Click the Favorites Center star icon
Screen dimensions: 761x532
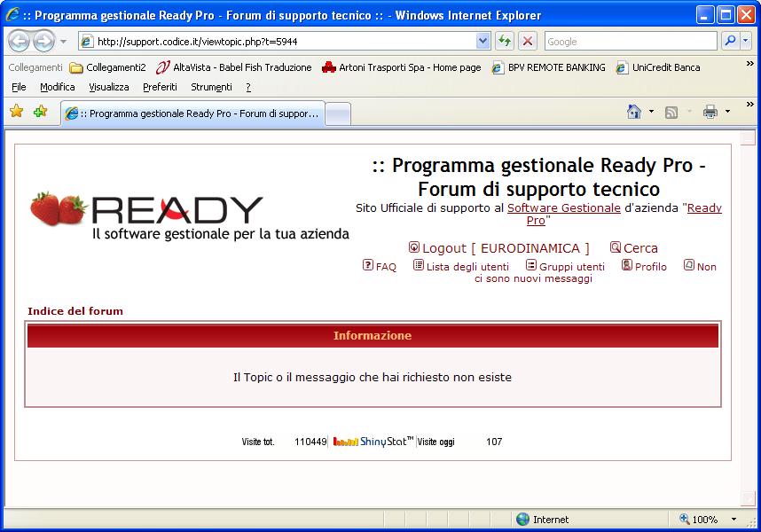(x=17, y=111)
